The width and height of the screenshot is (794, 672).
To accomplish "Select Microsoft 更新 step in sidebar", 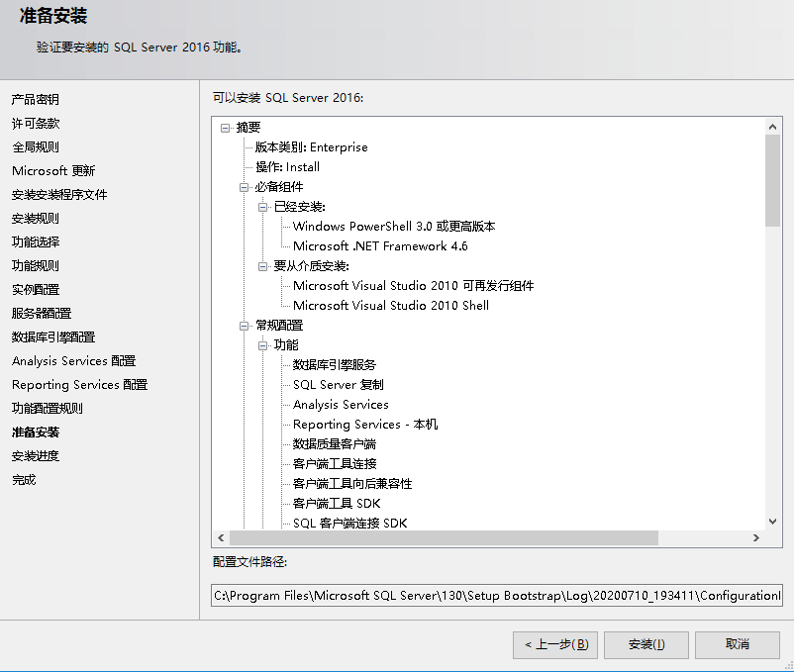I will (x=53, y=171).
